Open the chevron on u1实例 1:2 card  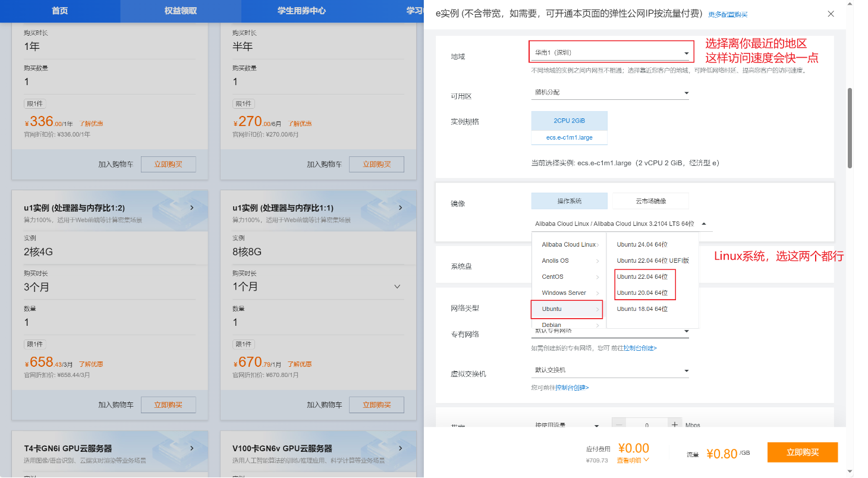(191, 208)
